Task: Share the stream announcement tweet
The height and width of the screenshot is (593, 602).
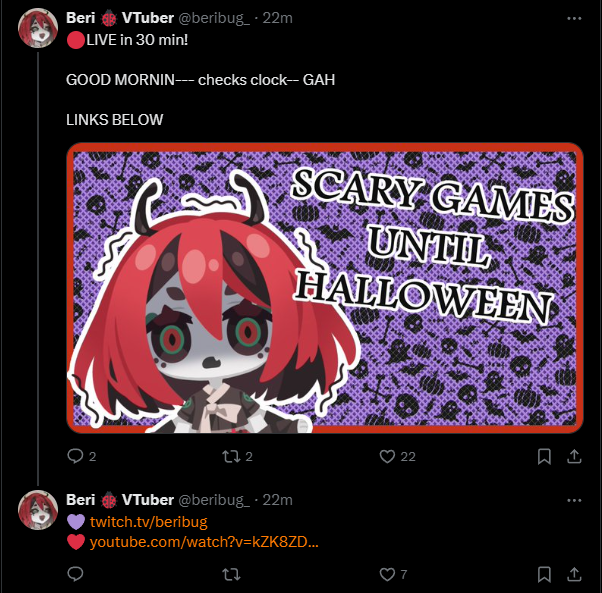Action: [574, 456]
